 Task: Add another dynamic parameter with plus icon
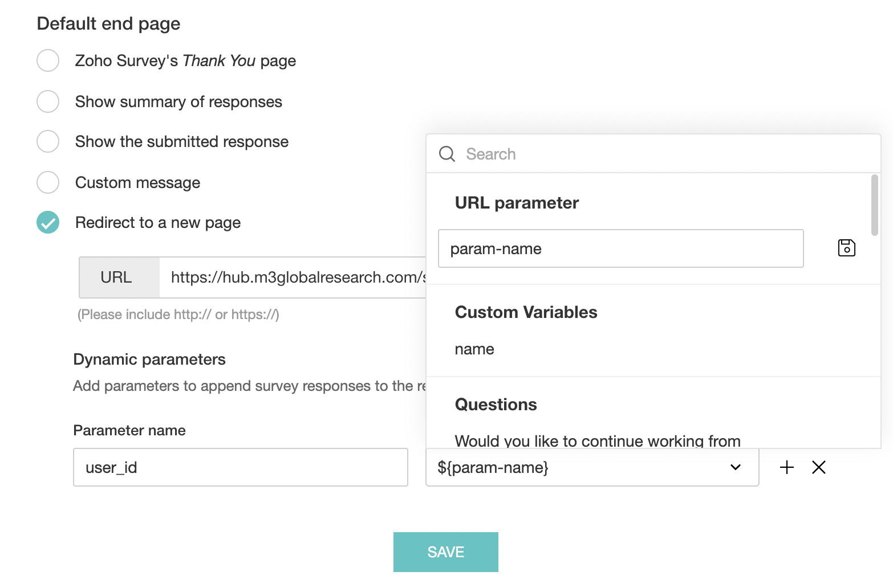pyautogui.click(x=787, y=467)
